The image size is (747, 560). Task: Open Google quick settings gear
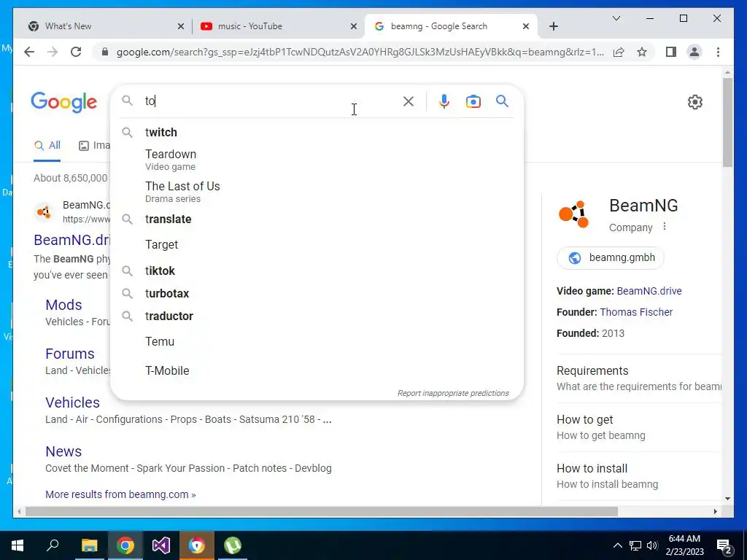pyautogui.click(x=695, y=102)
